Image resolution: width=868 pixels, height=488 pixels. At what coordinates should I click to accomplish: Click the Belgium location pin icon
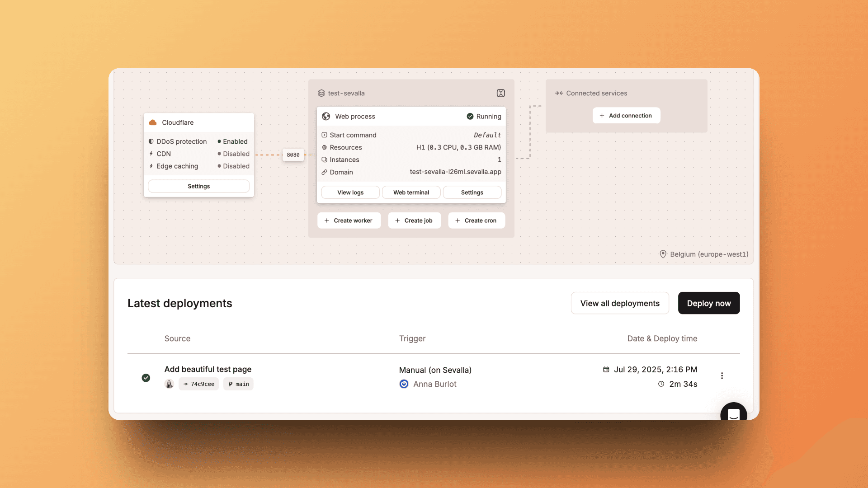[x=663, y=254]
